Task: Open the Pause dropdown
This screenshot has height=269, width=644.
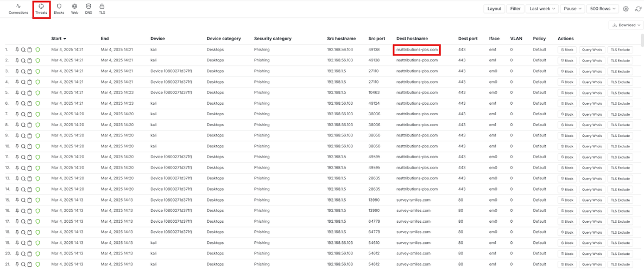Action: pyautogui.click(x=572, y=9)
